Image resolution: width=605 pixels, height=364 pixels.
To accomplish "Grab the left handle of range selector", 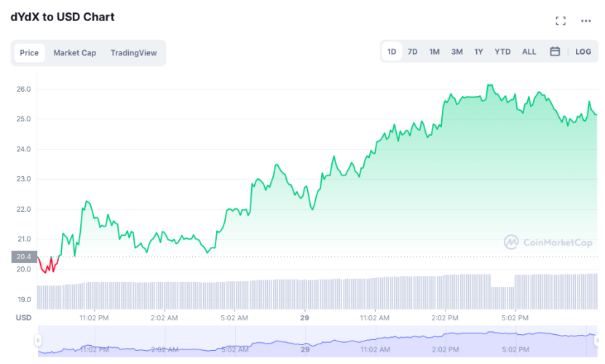I will (38, 341).
